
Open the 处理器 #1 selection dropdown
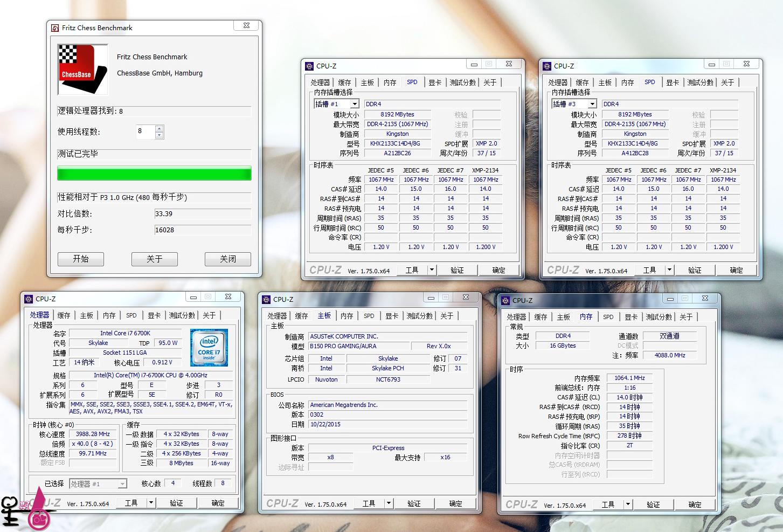[122, 484]
